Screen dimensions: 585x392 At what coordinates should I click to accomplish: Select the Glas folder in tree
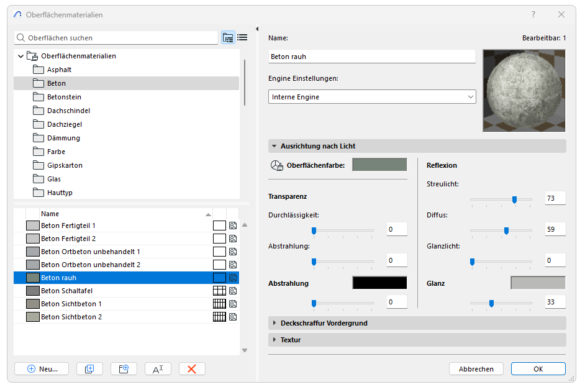point(54,179)
